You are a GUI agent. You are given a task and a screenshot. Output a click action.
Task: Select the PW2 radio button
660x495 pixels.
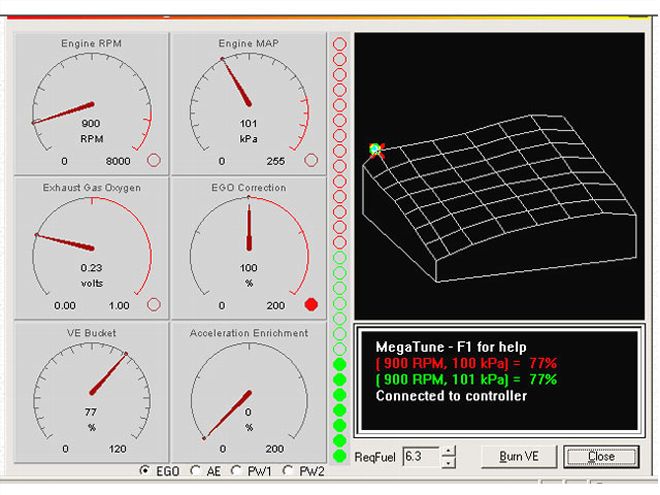288,471
